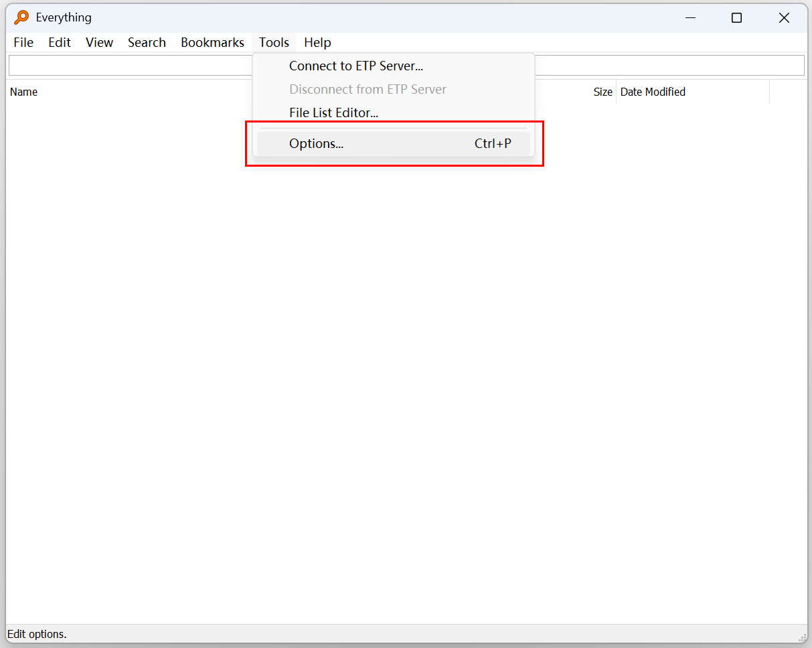Open the Help menu
812x648 pixels.
pyautogui.click(x=317, y=42)
